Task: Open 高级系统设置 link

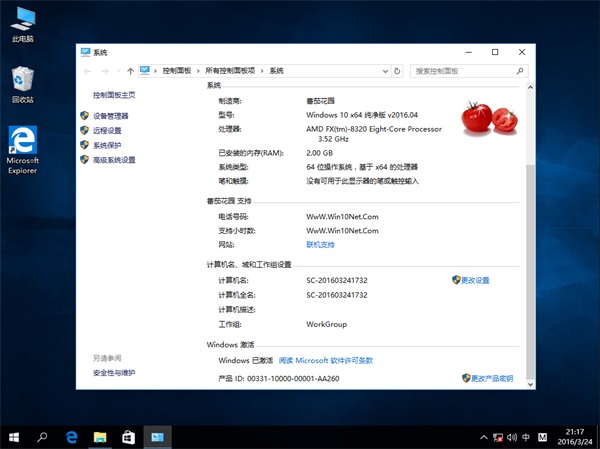Action: (114, 160)
